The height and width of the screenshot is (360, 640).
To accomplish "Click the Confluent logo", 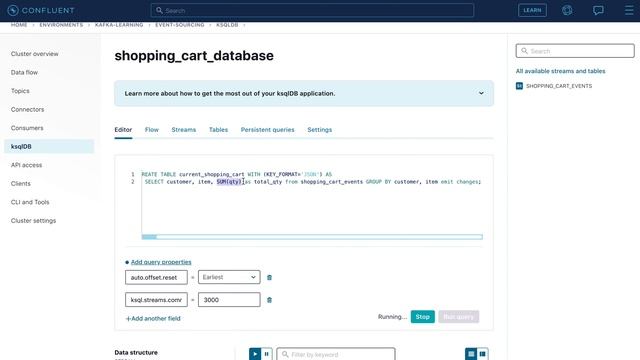I will pos(41,10).
